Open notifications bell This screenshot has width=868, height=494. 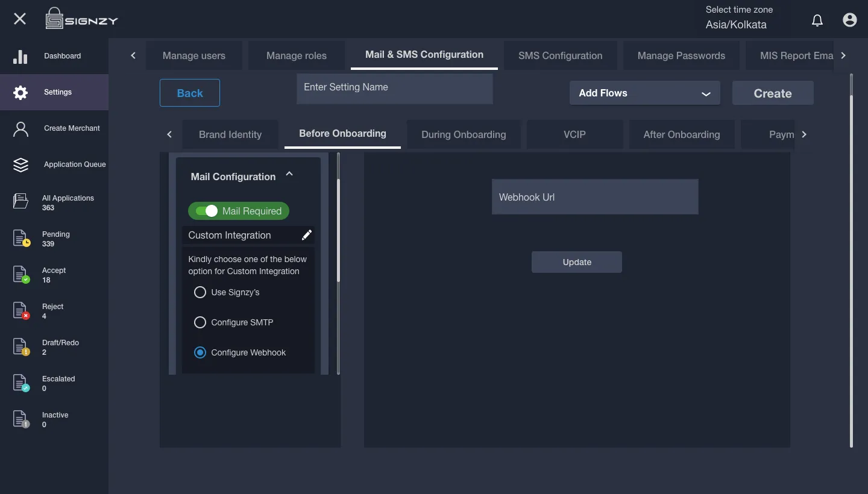pos(817,20)
